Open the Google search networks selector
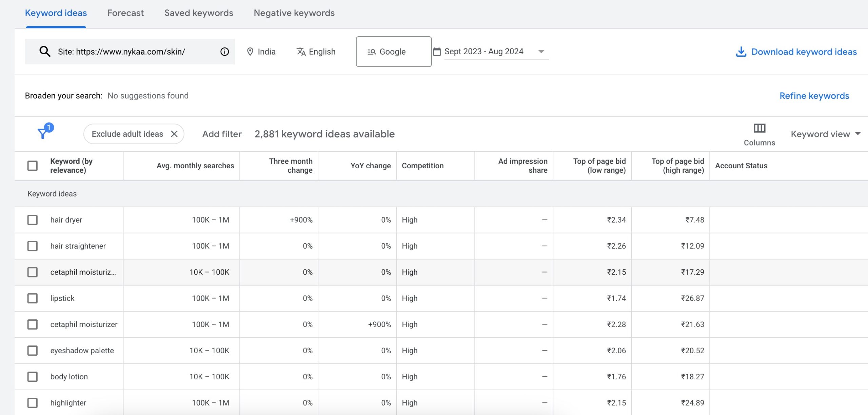This screenshot has width=868, height=415. tap(394, 52)
